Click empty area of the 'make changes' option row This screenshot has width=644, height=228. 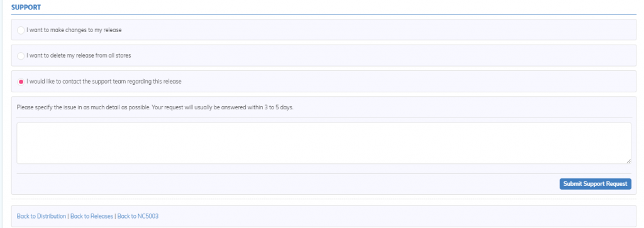(x=378, y=30)
